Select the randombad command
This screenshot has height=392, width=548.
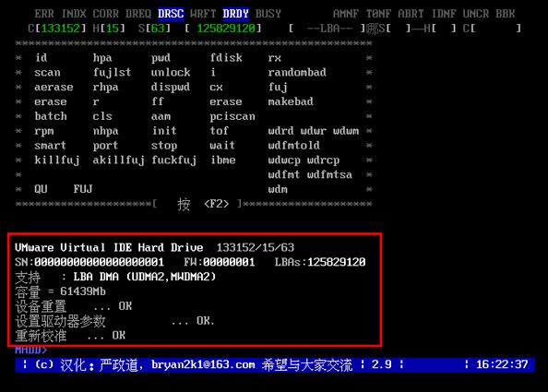(x=297, y=72)
